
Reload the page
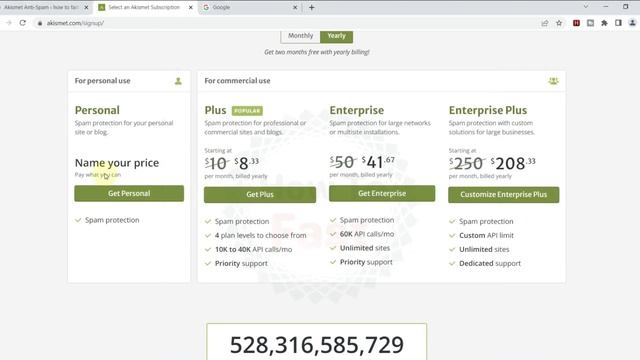[x=23, y=23]
